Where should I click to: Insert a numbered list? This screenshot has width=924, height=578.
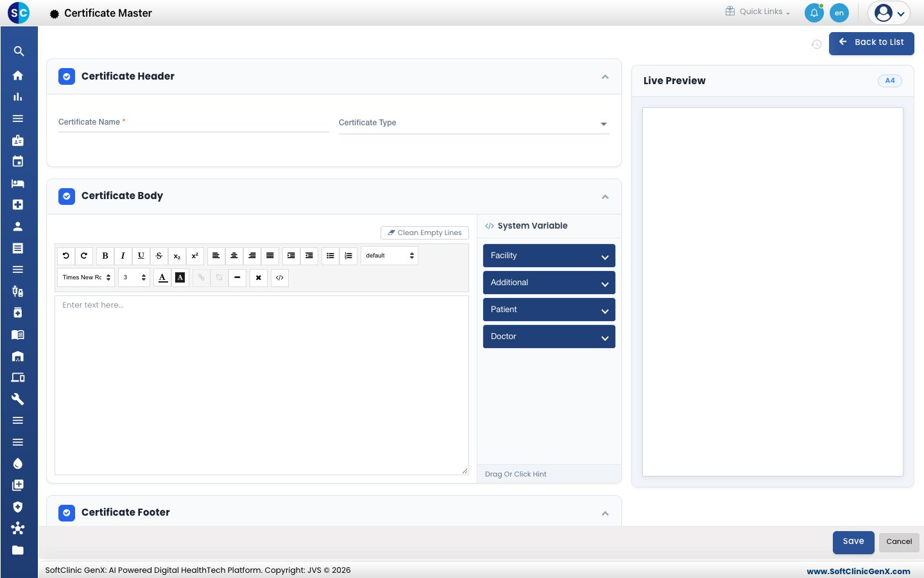pyautogui.click(x=348, y=256)
